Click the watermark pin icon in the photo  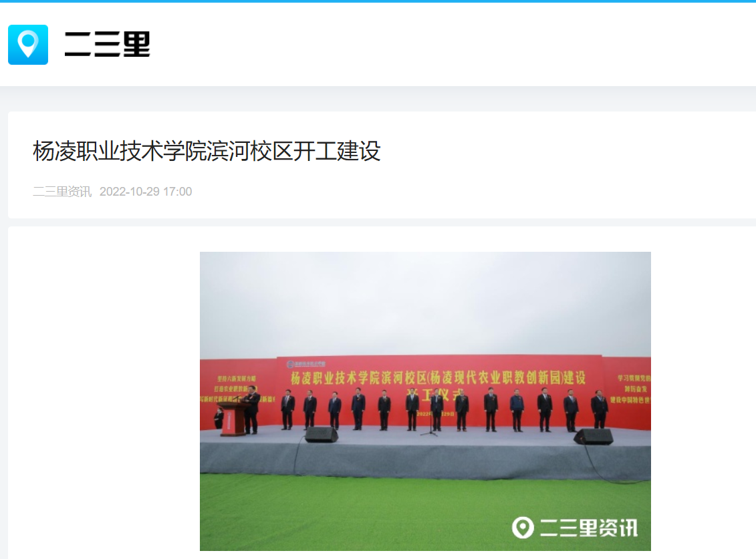point(523,528)
